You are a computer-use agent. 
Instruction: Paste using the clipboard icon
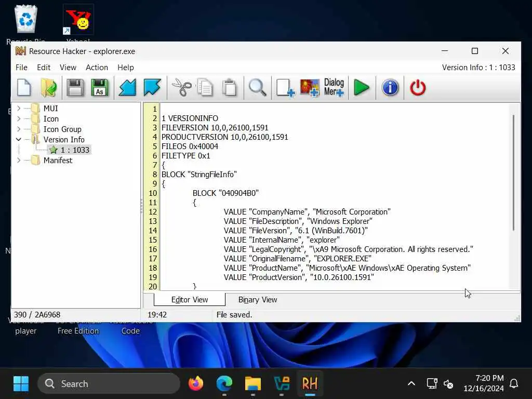pos(230,87)
